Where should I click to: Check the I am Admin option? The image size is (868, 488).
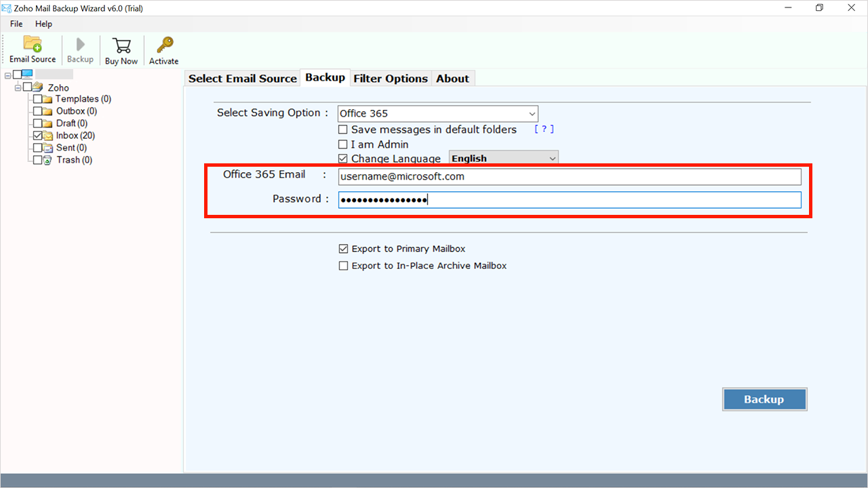343,144
